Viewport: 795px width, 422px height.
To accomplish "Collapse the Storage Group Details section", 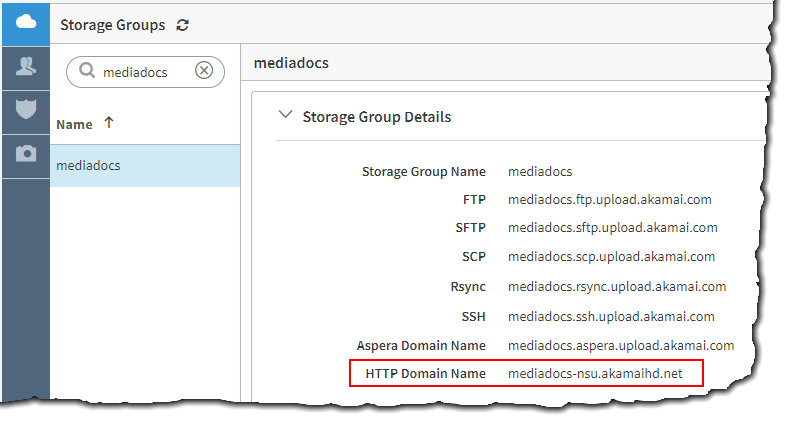I will click(285, 116).
